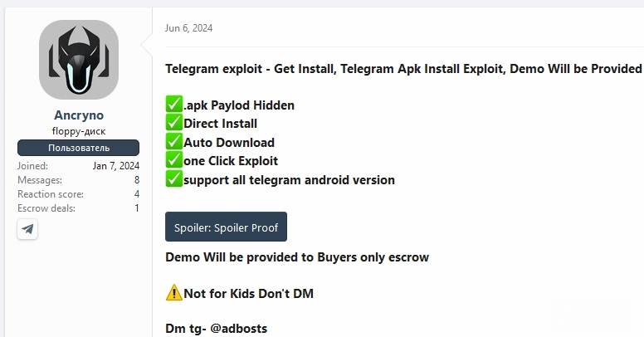Click the 'Пользователь' user role badge
Viewport: 644px width, 337px height.
coord(79,148)
